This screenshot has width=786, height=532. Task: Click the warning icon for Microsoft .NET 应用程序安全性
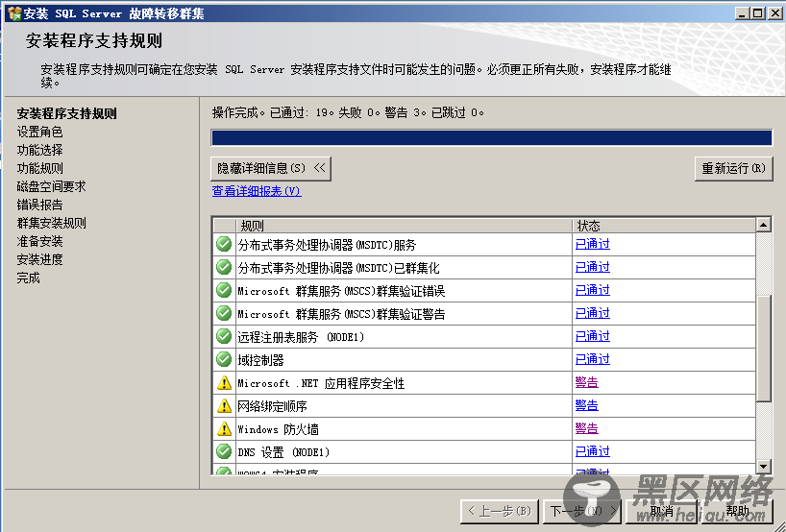tap(224, 383)
